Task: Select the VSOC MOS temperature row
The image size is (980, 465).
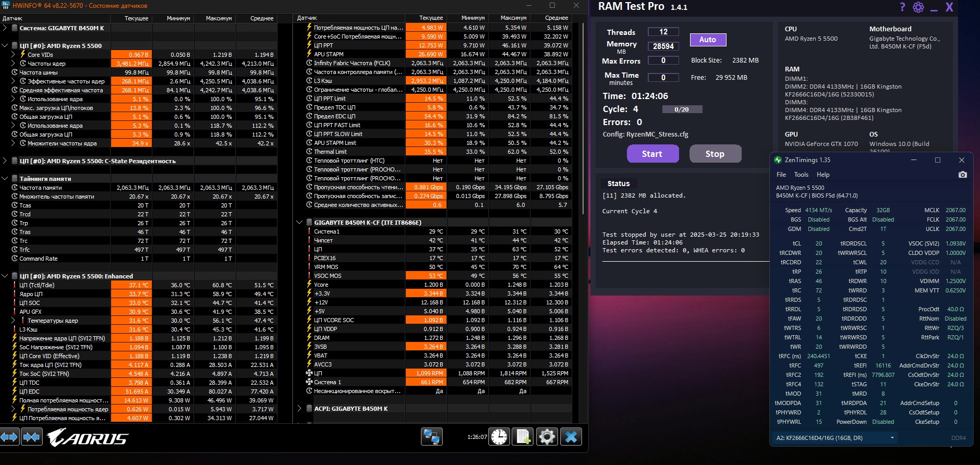Action: point(434,276)
